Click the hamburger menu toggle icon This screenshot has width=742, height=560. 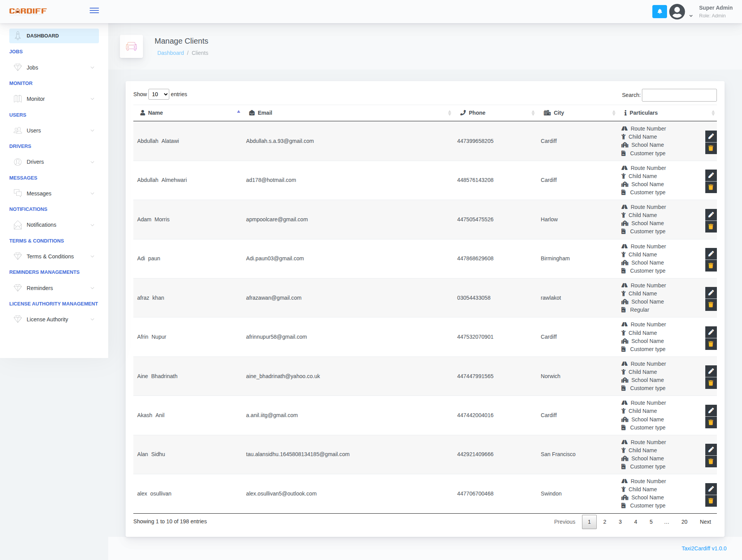coord(94,10)
